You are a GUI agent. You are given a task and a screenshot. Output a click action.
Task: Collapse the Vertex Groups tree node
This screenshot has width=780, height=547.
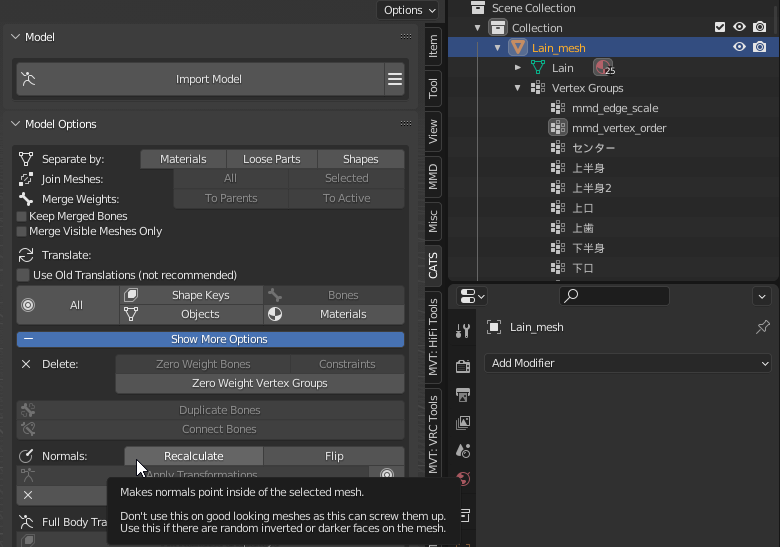click(x=518, y=88)
